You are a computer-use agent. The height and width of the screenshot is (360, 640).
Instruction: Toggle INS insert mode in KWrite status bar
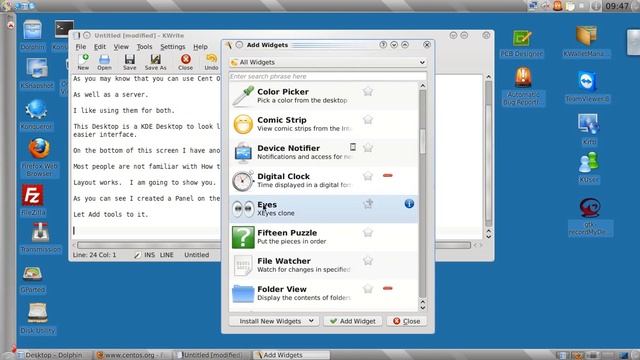click(x=149, y=255)
